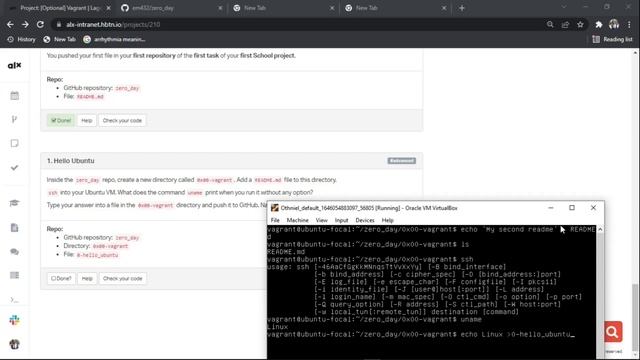Click the green Done button for first task
Image resolution: width=640 pixels, height=360 pixels.
pos(61,120)
